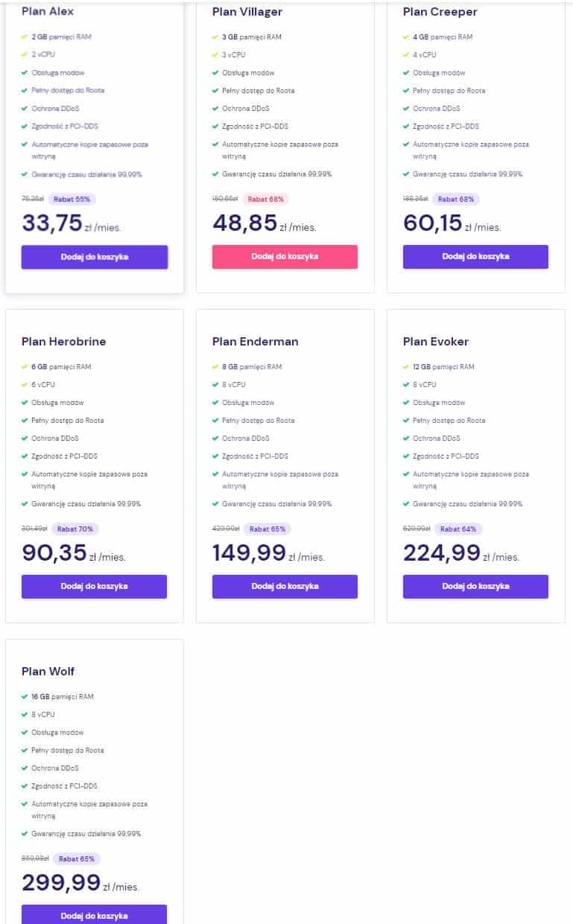
Task: Click the Rabat 64% badge on Plan Evoker
Action: click(459, 529)
